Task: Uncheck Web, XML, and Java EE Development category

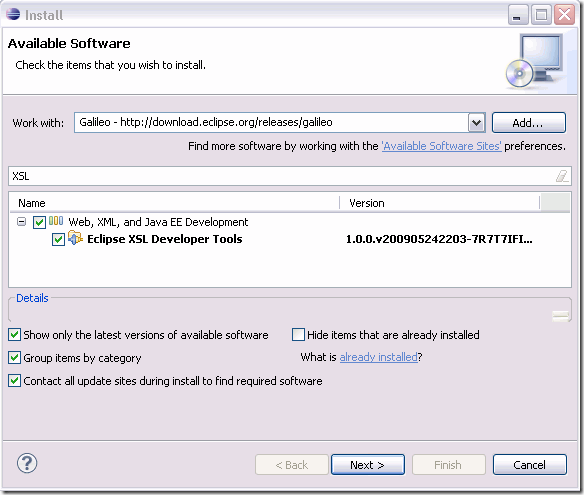Action: [39, 222]
